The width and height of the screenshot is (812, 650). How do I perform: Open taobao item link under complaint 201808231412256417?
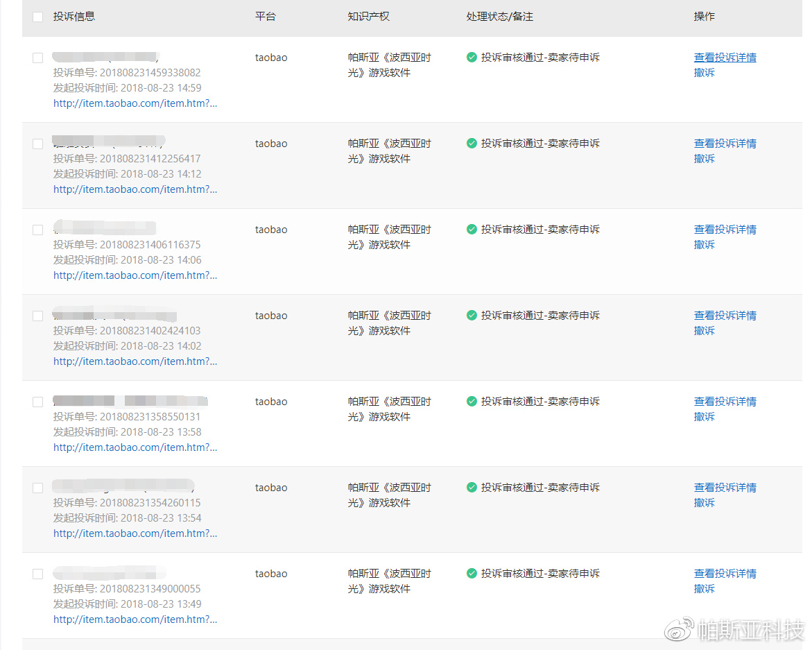(x=135, y=189)
